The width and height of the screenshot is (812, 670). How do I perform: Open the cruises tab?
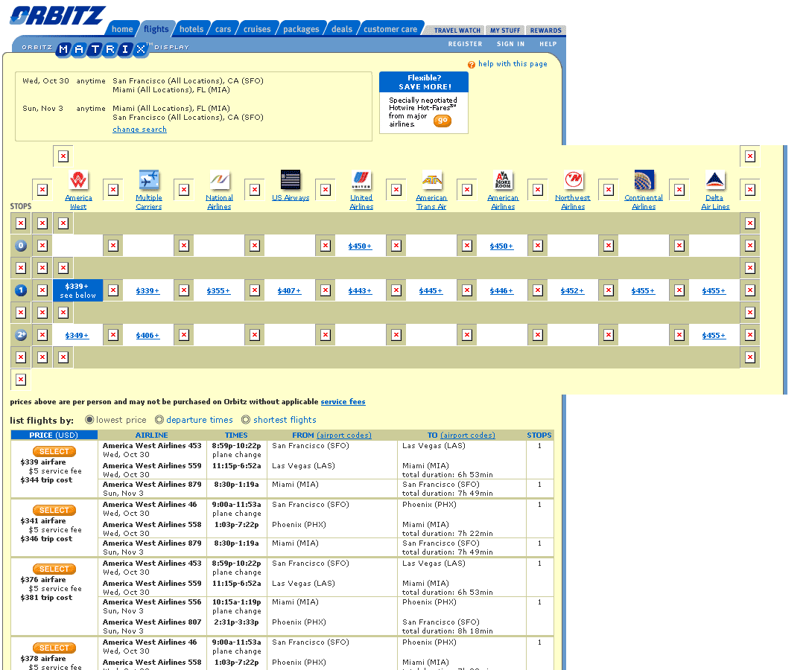(257, 29)
